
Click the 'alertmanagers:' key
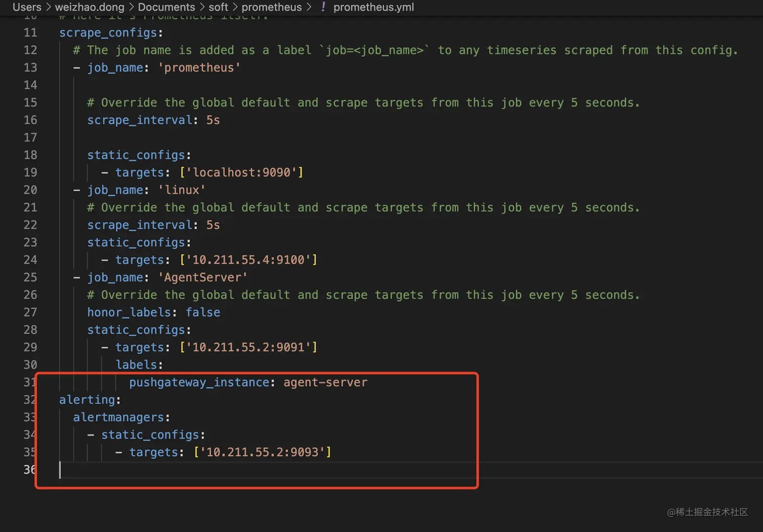click(122, 417)
